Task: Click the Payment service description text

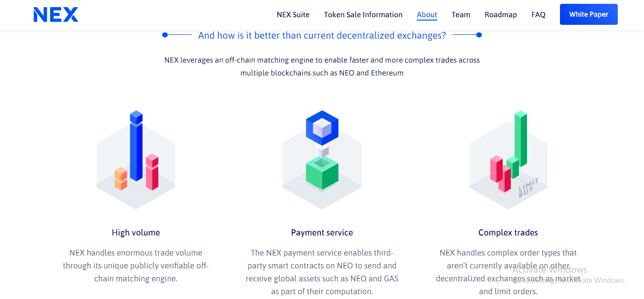Action: (322, 272)
